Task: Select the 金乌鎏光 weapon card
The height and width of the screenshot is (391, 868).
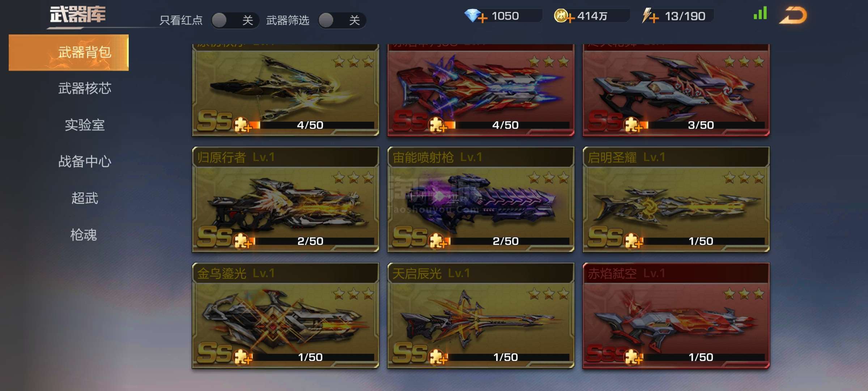Action: (x=285, y=316)
